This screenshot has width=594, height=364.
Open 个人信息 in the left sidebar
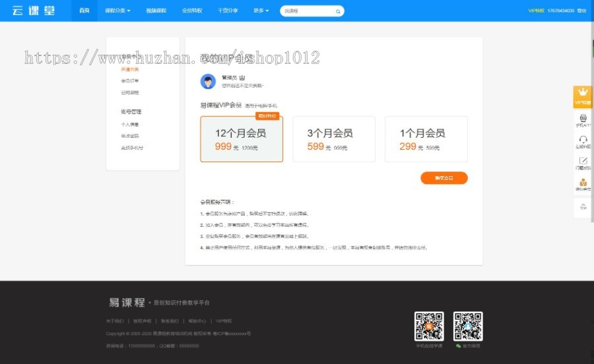(130, 124)
